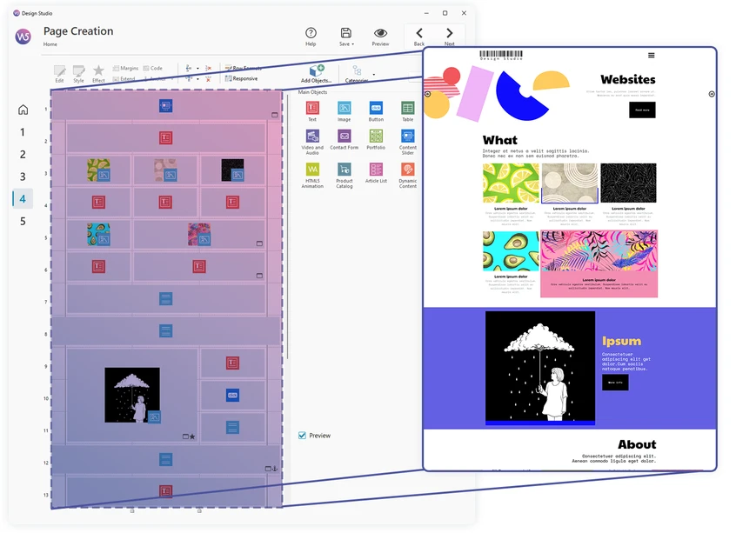
Task: Select the Text object icon
Action: click(x=313, y=108)
